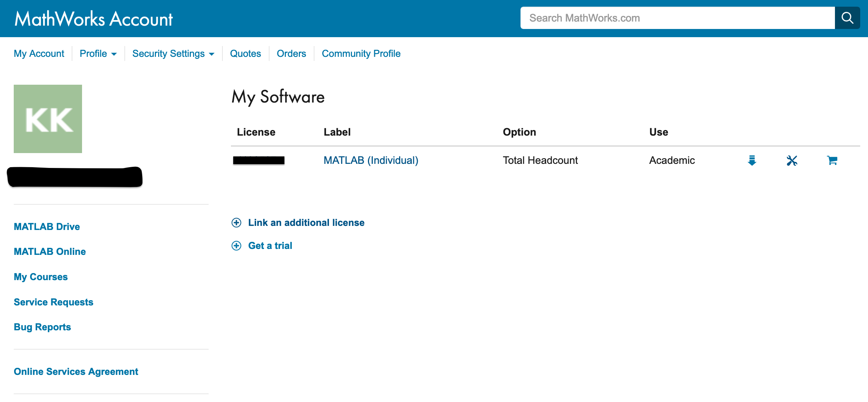Click the shopping cart icon for MATLAB
The height and width of the screenshot is (402, 868).
click(x=833, y=160)
